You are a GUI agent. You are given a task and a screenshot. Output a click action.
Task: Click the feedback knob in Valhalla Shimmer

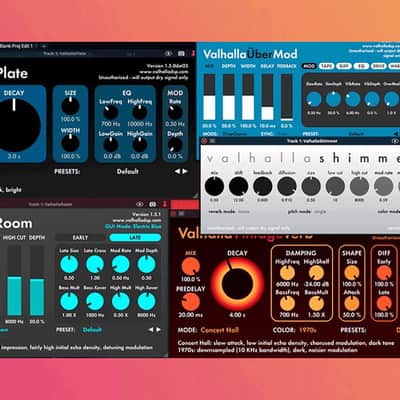263,186
